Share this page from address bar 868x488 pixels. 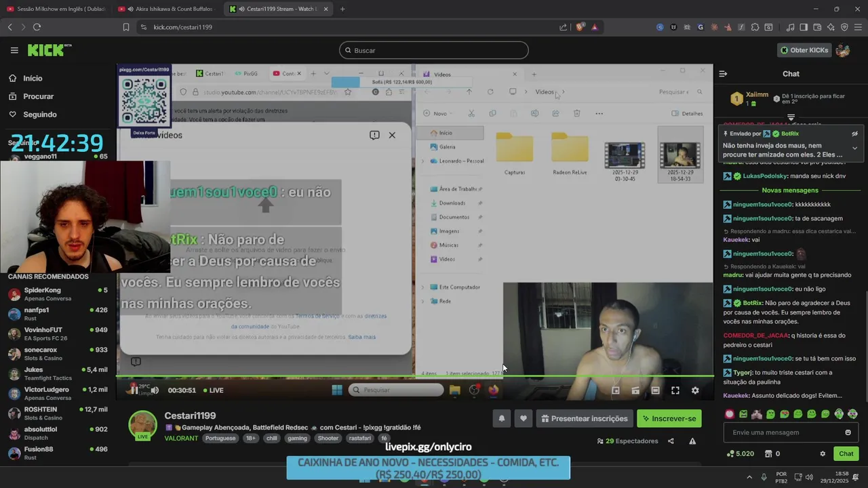point(563,27)
